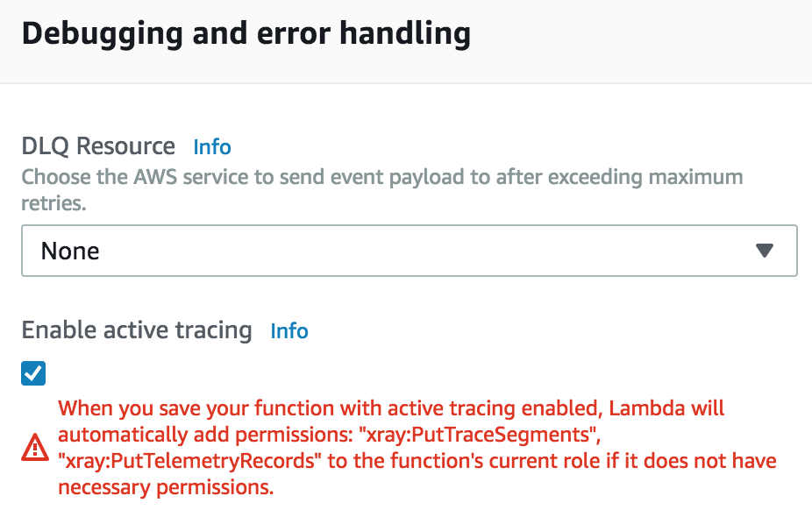Click the xray:PutTelemetryRecords permission text
The height and width of the screenshot is (510, 812).
(x=187, y=461)
